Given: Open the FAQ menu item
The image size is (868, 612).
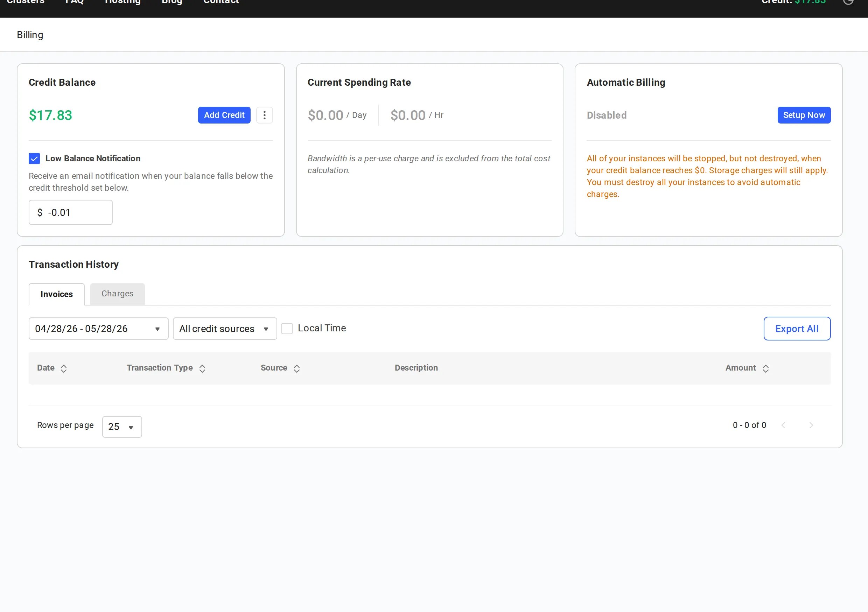Looking at the screenshot, I should click(x=75, y=2).
